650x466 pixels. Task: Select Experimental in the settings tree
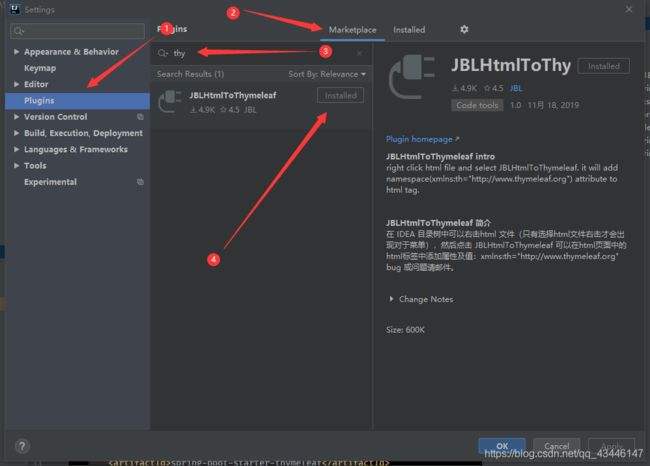point(50,182)
